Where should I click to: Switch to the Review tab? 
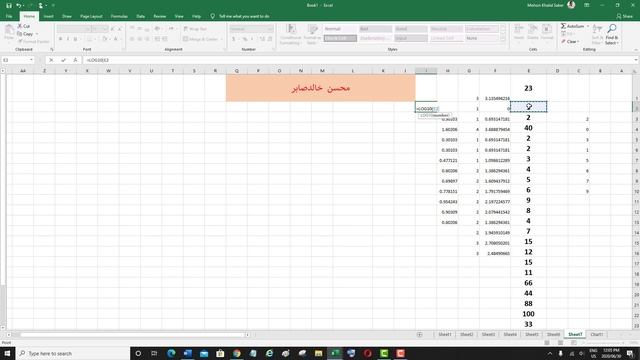tap(160, 16)
